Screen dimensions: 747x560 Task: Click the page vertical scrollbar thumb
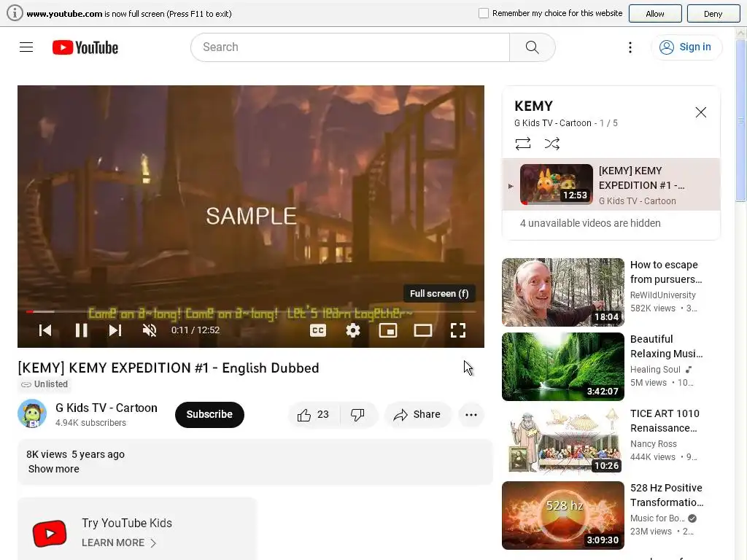741,121
